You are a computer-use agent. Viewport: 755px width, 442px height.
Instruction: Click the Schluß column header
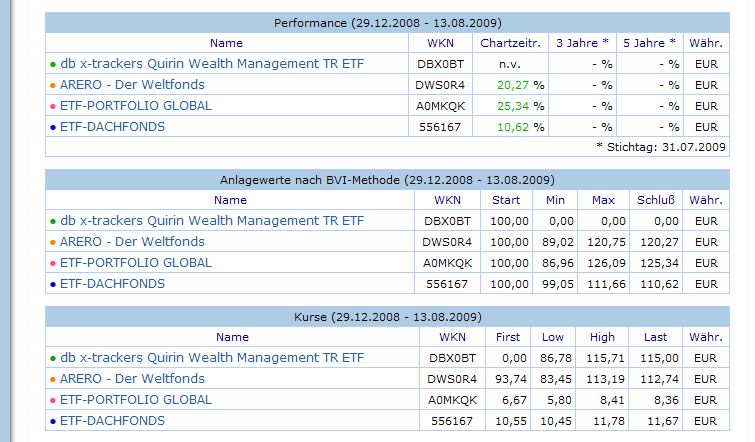(654, 200)
